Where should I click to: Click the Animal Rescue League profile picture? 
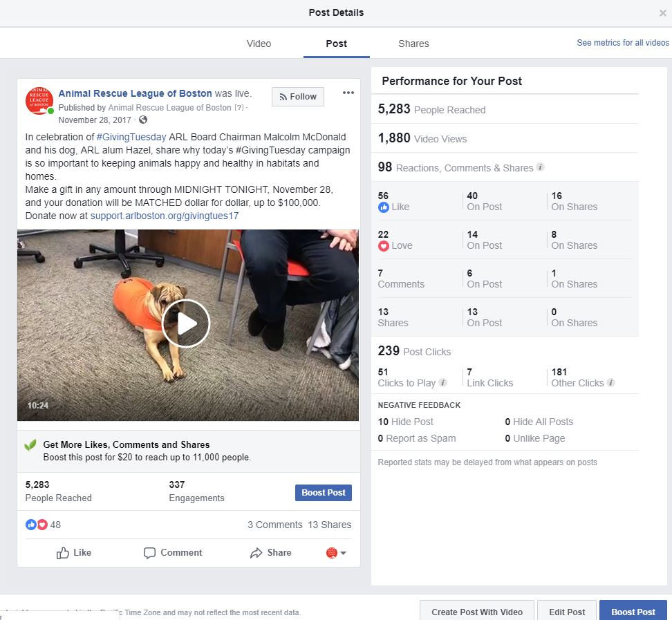(39, 101)
